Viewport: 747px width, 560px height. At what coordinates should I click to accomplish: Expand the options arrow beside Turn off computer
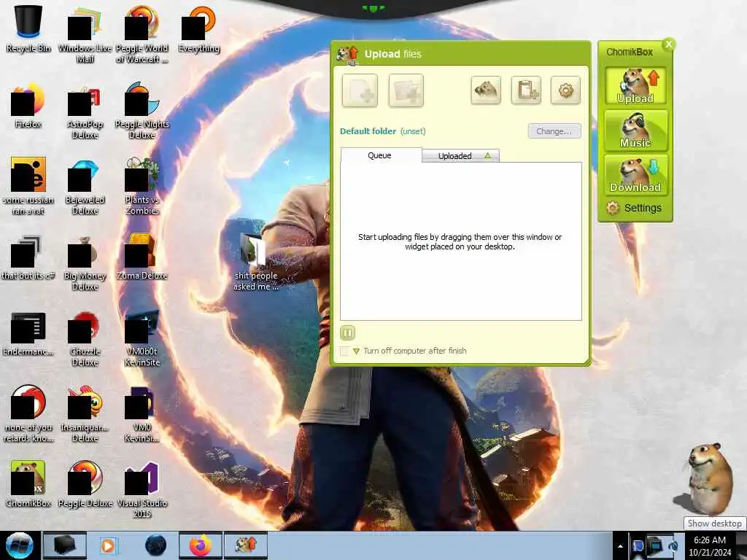[356, 351]
